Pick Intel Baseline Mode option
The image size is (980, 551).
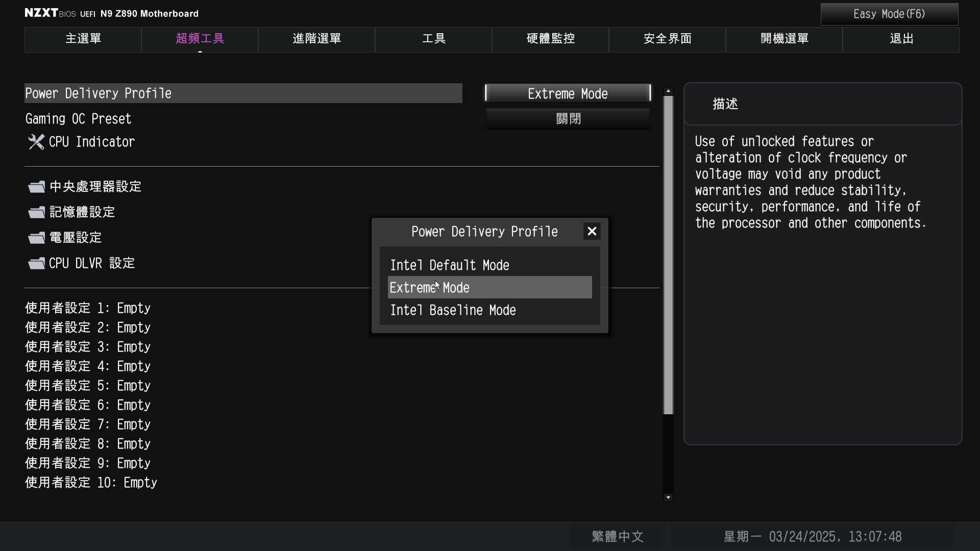[x=490, y=310]
